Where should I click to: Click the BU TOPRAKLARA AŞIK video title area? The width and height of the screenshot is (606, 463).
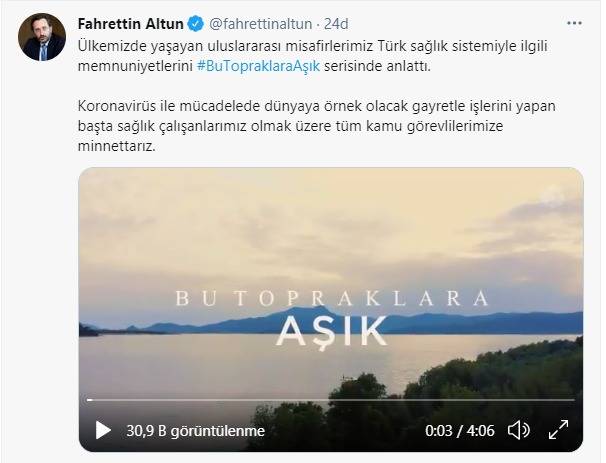[332, 318]
